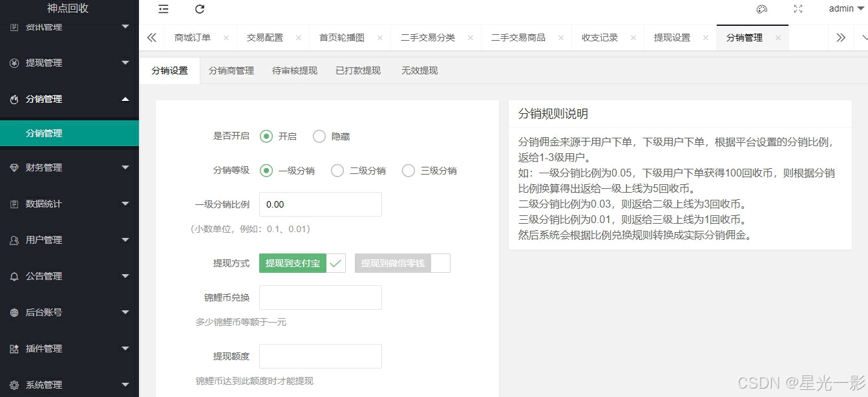The width and height of the screenshot is (868, 397).
Task: Click the 神点回收 logo title
Action: [68, 8]
